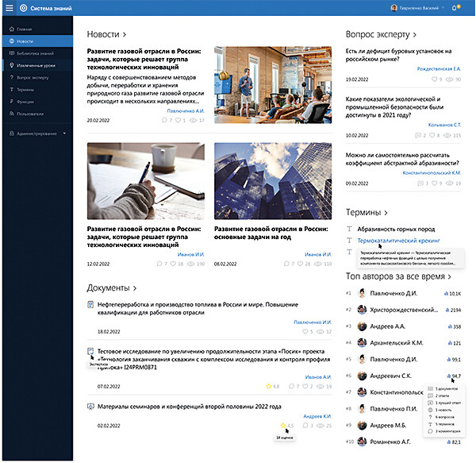Open the hamburger menu in the header

8,8
